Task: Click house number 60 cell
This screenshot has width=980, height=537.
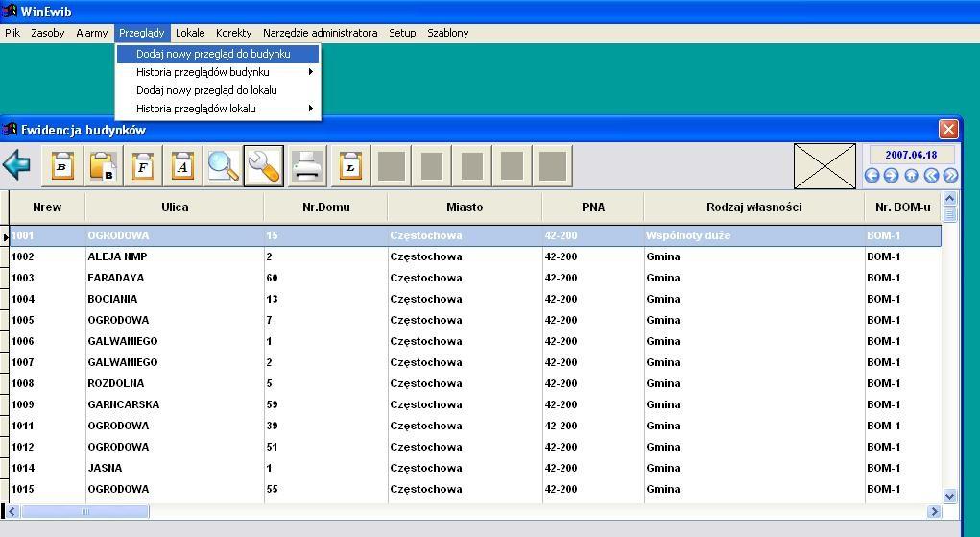Action: (325, 278)
